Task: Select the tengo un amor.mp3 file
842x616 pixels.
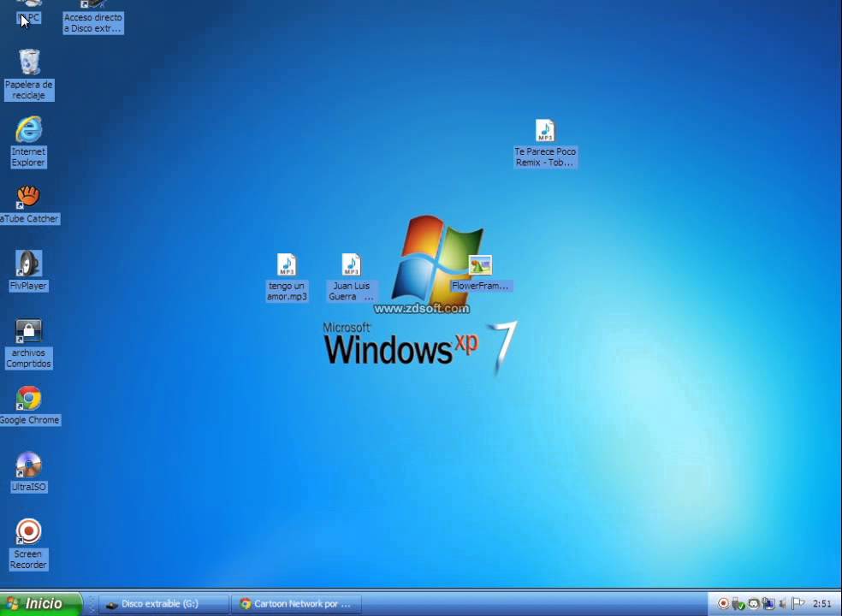Action: [287, 265]
